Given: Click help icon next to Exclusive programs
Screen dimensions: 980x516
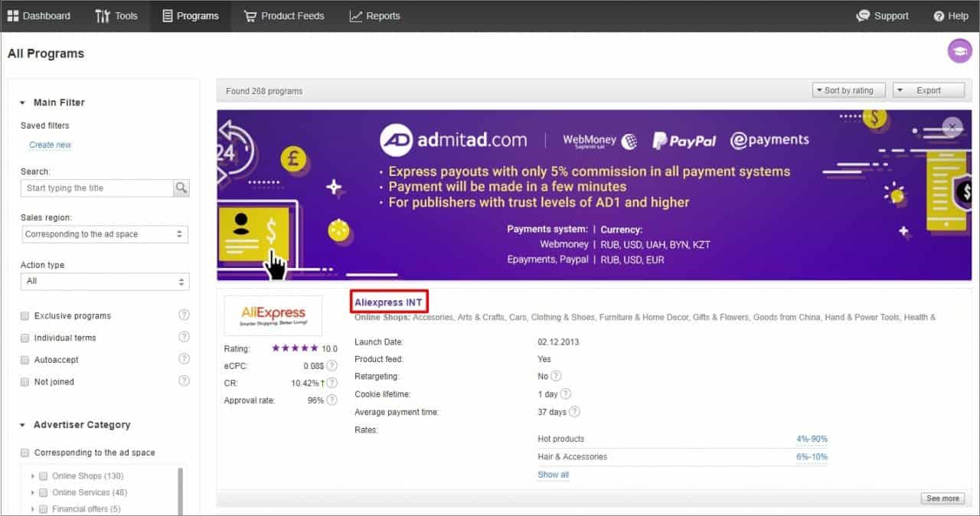Looking at the screenshot, I should [184, 315].
